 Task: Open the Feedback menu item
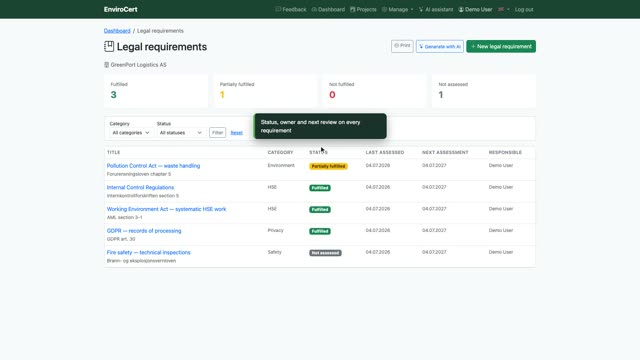291,9
